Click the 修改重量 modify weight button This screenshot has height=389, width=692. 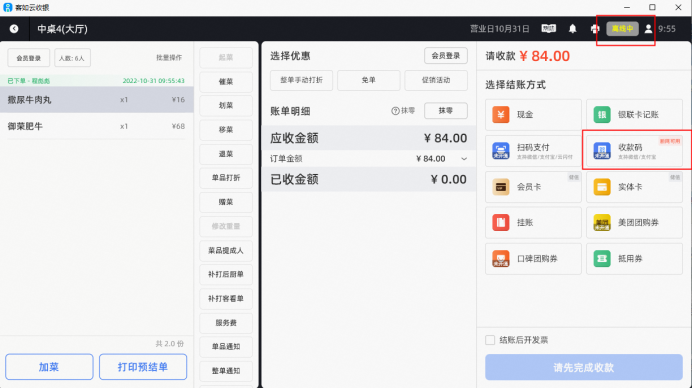tap(226, 227)
